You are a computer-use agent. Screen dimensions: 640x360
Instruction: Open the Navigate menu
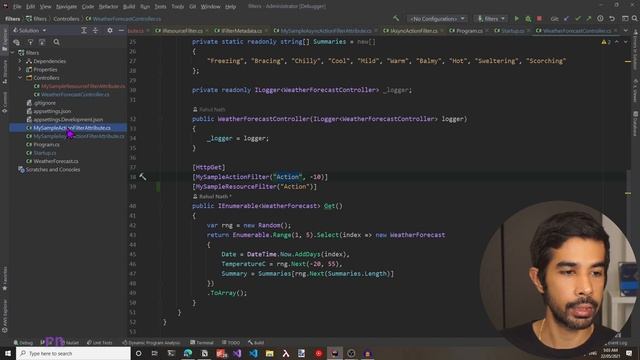pos(66,7)
